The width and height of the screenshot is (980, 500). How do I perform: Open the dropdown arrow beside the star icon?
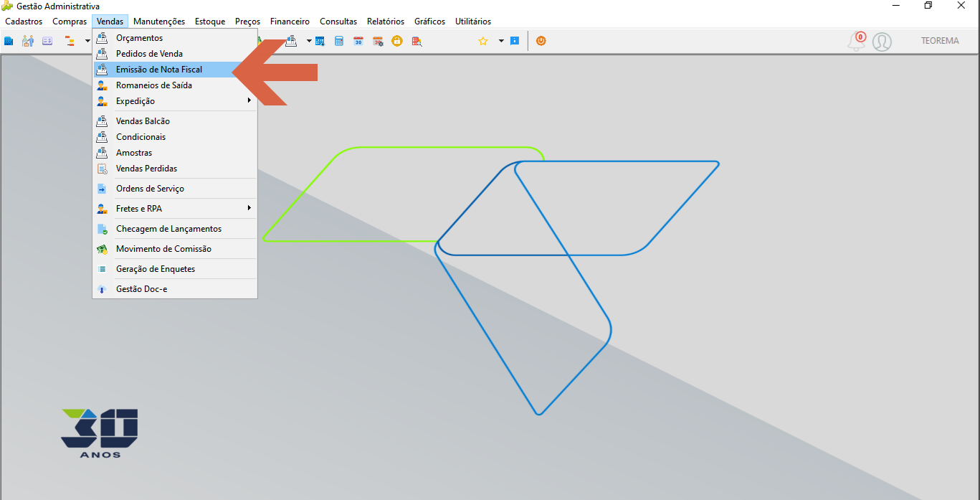[x=501, y=41]
